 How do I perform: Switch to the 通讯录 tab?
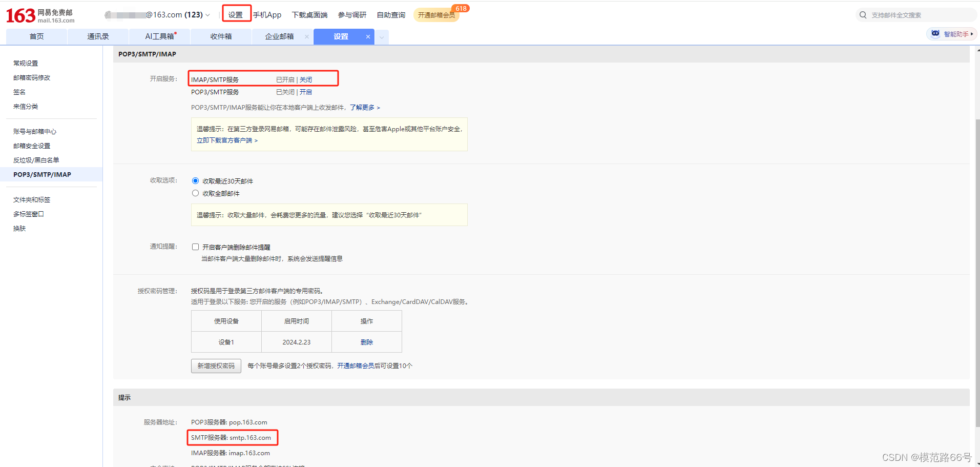coord(98,36)
